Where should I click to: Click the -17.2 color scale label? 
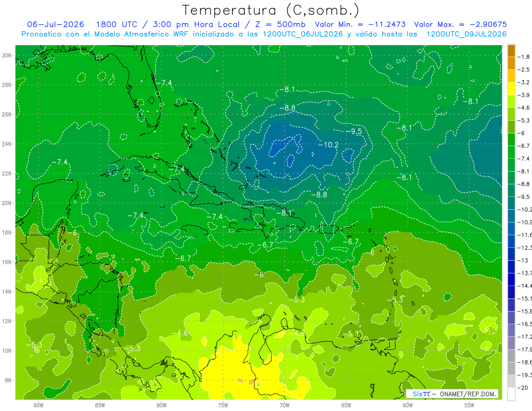524,337
